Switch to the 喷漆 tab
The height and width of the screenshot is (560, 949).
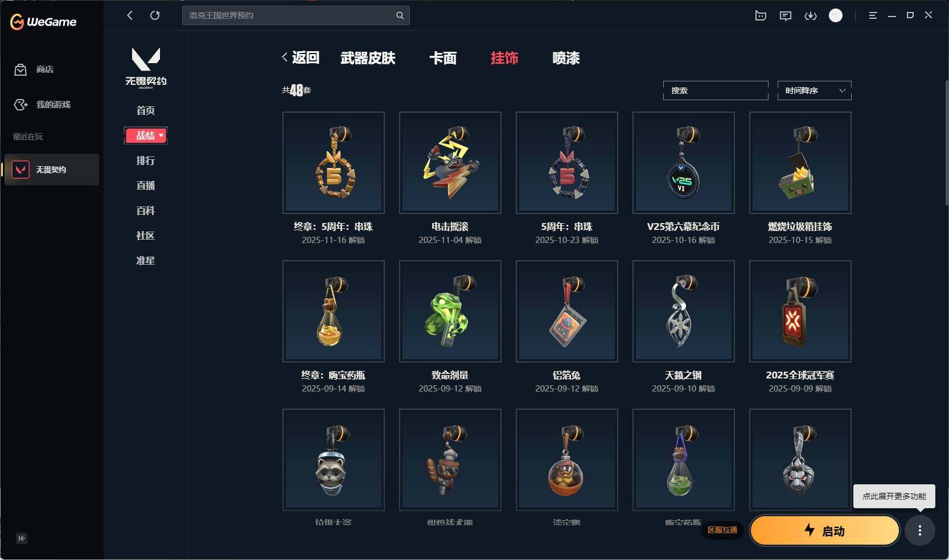(566, 58)
